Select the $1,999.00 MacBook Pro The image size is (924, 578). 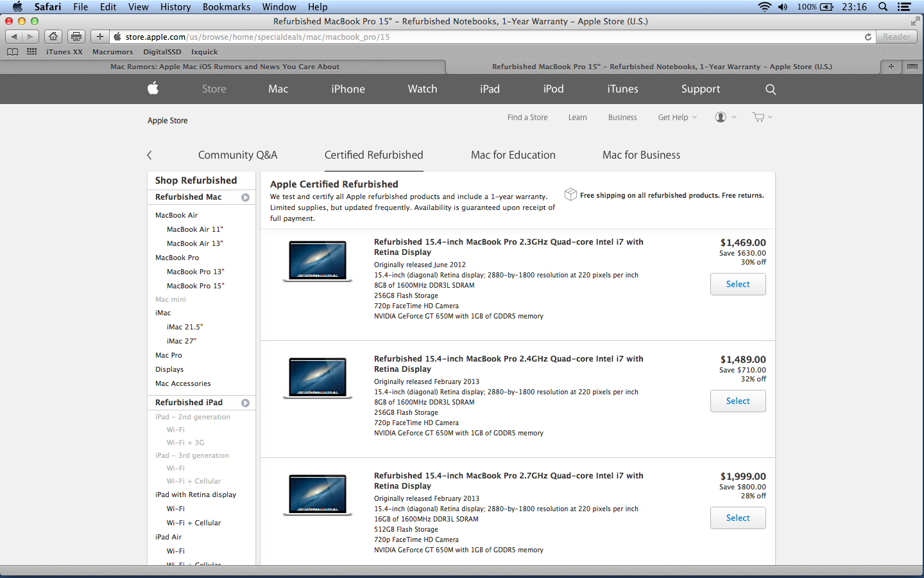pos(738,518)
